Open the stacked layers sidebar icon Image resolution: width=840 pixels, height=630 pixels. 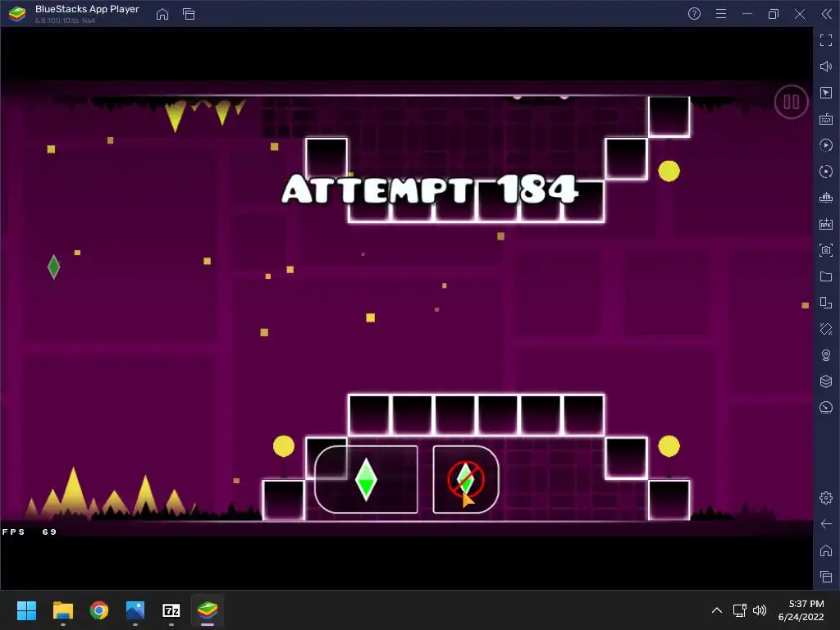point(826,381)
